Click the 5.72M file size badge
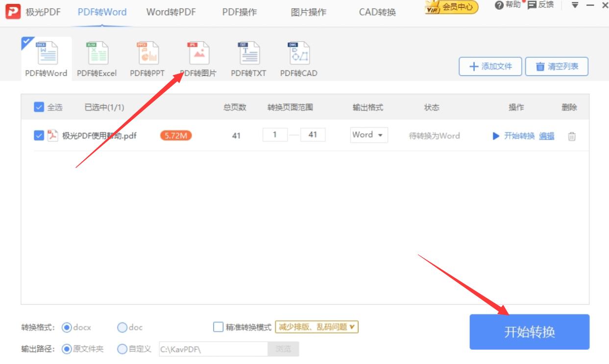Viewport: 609px width, 364px height. 176,136
